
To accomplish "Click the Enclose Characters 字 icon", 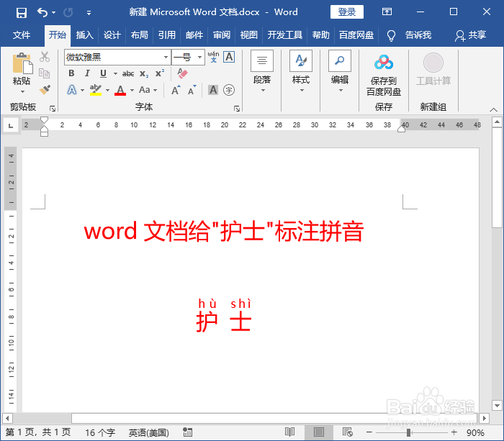I will pos(229,90).
